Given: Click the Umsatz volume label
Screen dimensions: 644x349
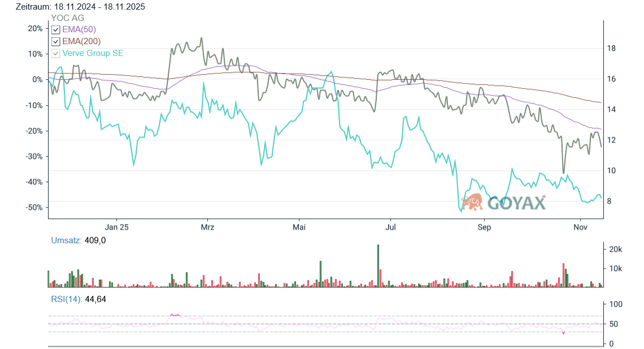Looking at the screenshot, I should (x=66, y=240).
